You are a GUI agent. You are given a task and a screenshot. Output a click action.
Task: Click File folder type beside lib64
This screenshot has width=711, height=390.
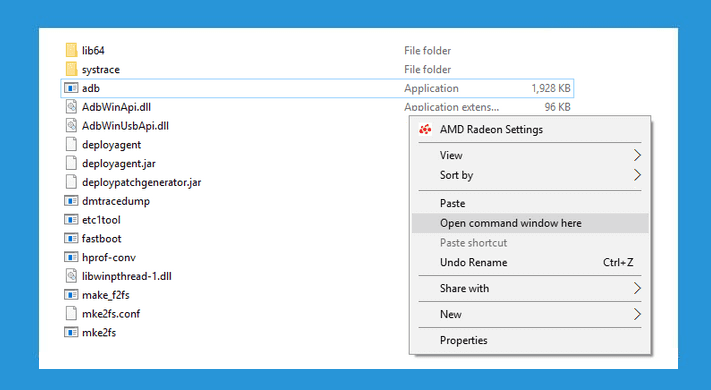pos(428,51)
